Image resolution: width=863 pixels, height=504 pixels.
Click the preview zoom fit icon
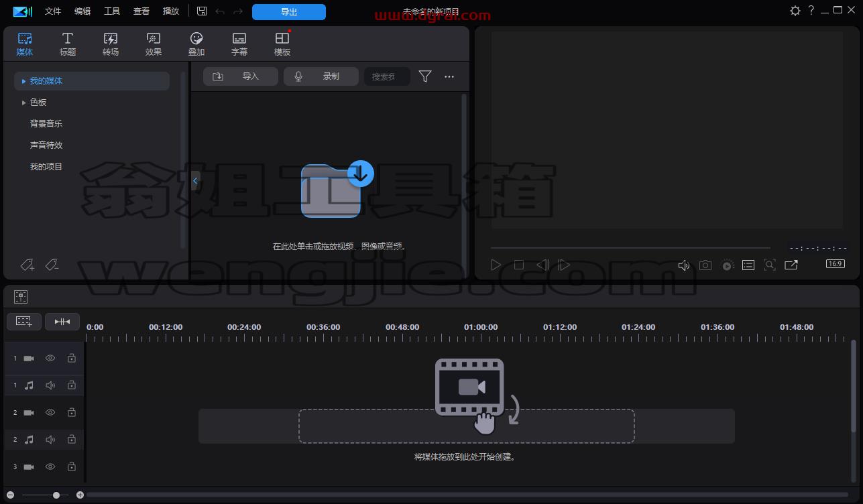point(770,265)
